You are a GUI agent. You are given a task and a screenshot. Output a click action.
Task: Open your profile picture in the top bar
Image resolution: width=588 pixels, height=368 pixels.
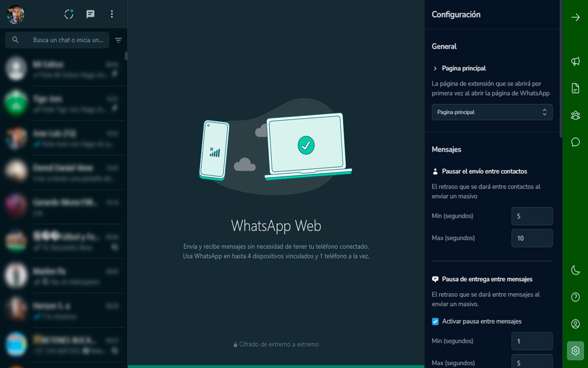point(15,14)
